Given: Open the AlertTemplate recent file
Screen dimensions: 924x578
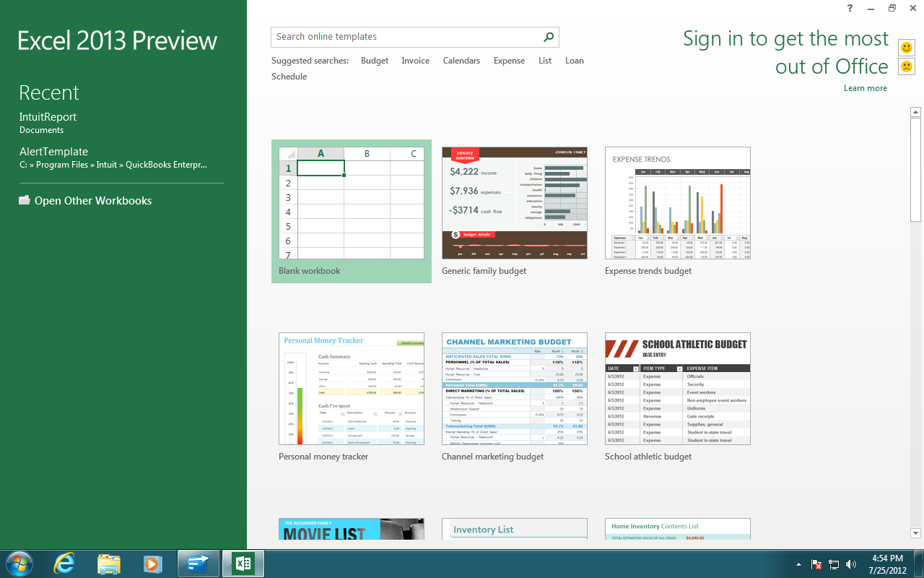Looking at the screenshot, I should coord(53,152).
